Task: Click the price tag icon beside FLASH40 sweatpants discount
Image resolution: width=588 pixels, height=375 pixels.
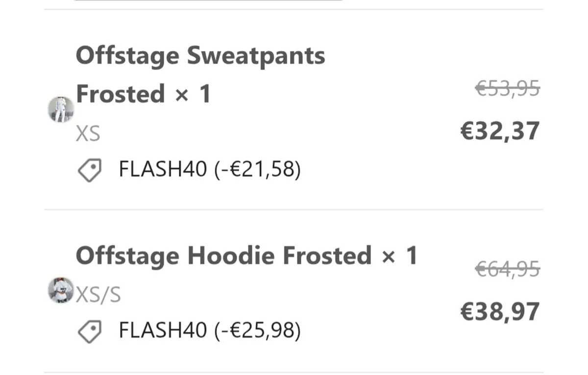Action: 89,169
